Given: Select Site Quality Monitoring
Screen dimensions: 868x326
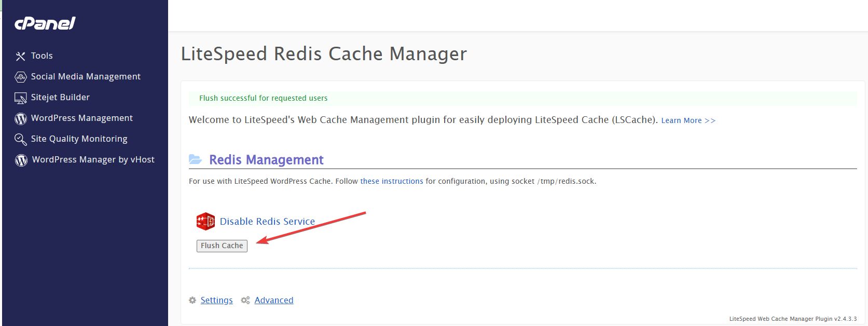Looking at the screenshot, I should 79,139.
